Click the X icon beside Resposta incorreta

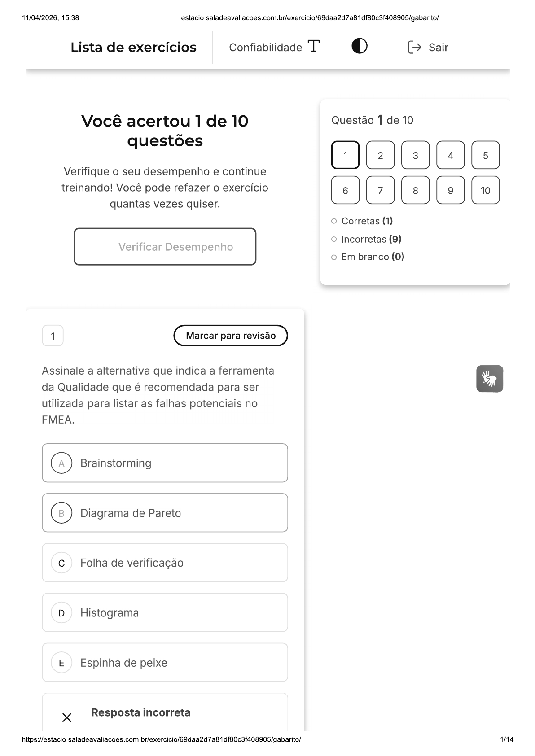point(67,717)
